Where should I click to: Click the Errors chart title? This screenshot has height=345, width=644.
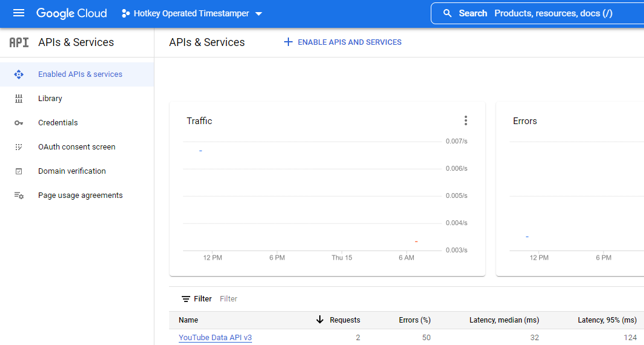point(525,121)
